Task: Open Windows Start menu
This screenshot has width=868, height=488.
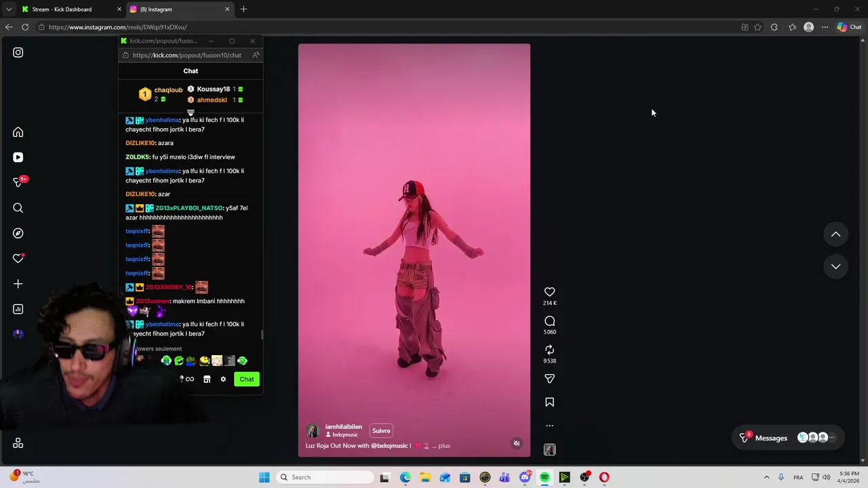Action: [264, 477]
